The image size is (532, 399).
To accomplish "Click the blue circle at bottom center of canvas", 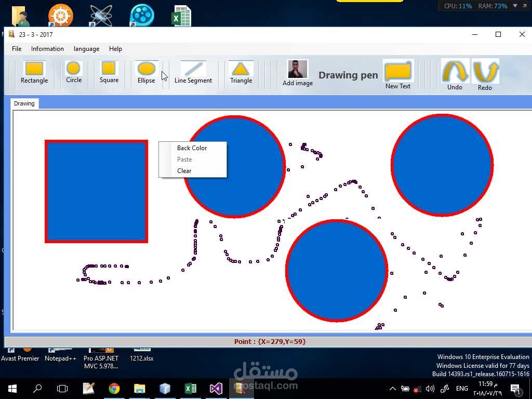I will [337, 270].
